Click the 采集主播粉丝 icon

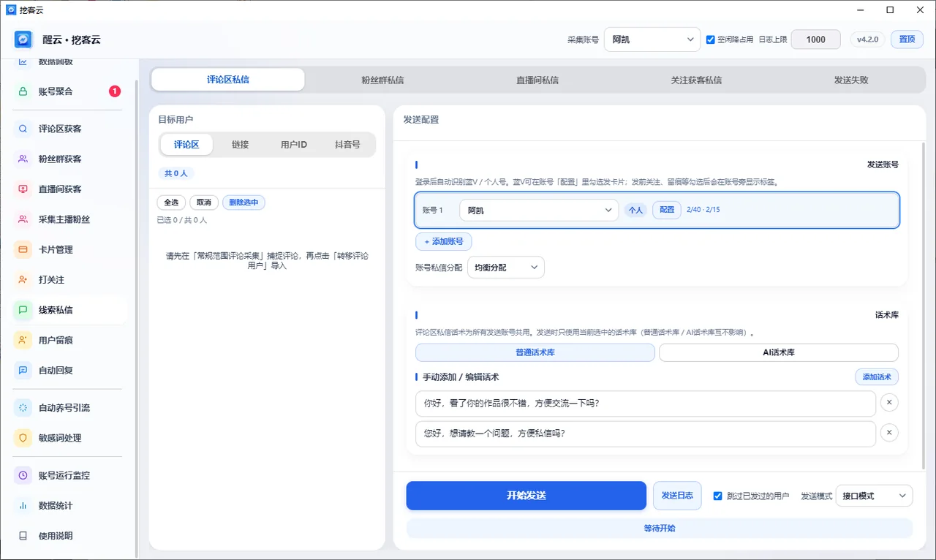pyautogui.click(x=23, y=219)
